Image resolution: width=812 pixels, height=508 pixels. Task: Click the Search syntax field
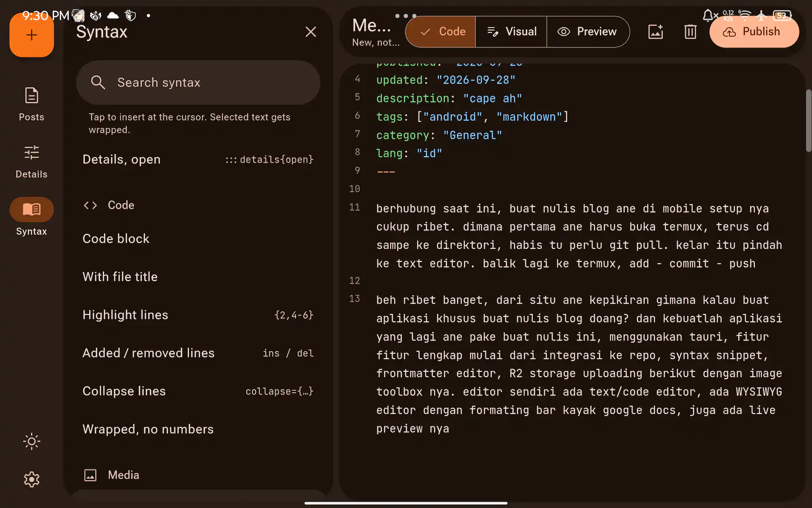(198, 83)
